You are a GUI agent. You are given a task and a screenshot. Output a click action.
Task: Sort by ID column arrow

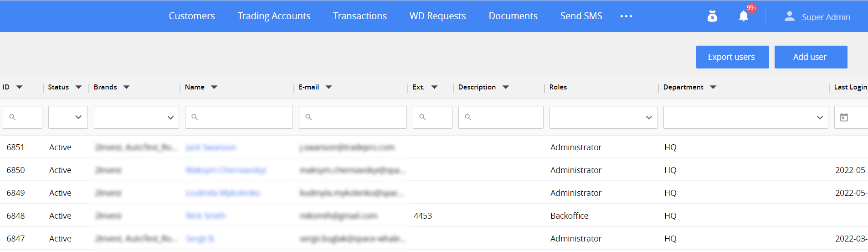point(19,87)
